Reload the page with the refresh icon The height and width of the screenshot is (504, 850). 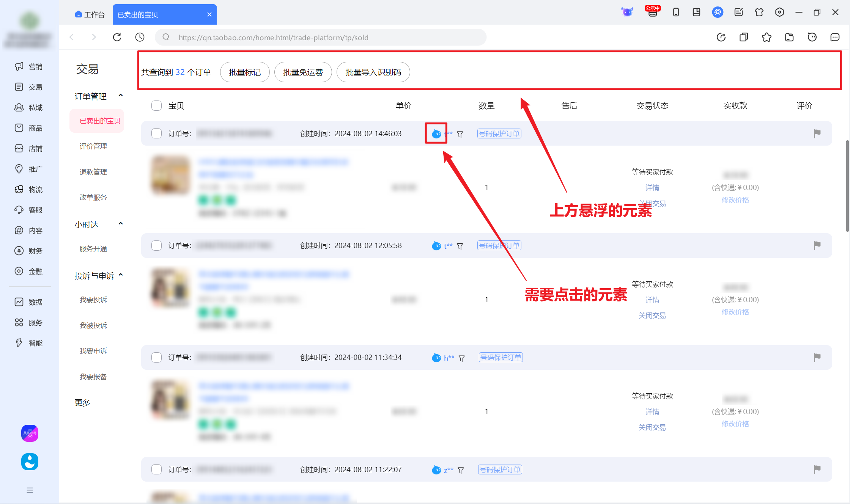[117, 37]
